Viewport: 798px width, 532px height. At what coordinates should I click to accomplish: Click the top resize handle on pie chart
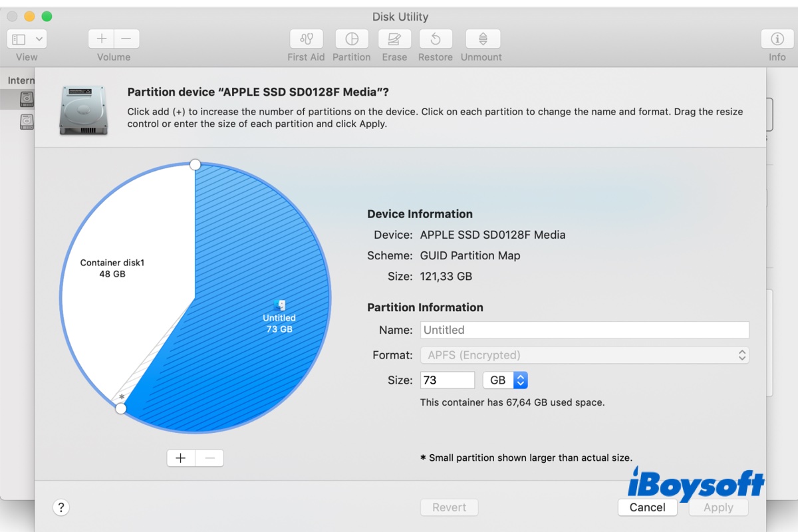[195, 164]
